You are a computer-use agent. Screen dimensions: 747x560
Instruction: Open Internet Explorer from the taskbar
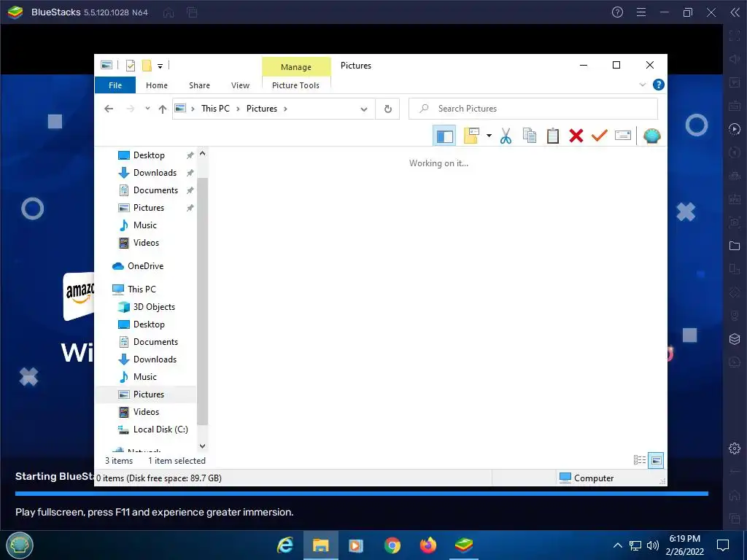coord(285,545)
